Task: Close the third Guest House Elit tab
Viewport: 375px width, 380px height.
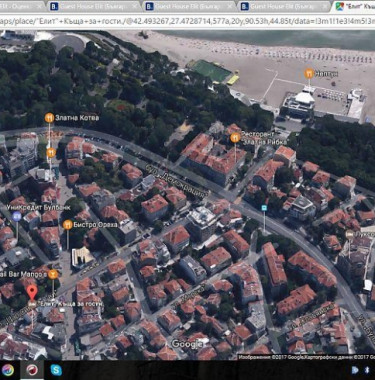Action: click(230, 6)
